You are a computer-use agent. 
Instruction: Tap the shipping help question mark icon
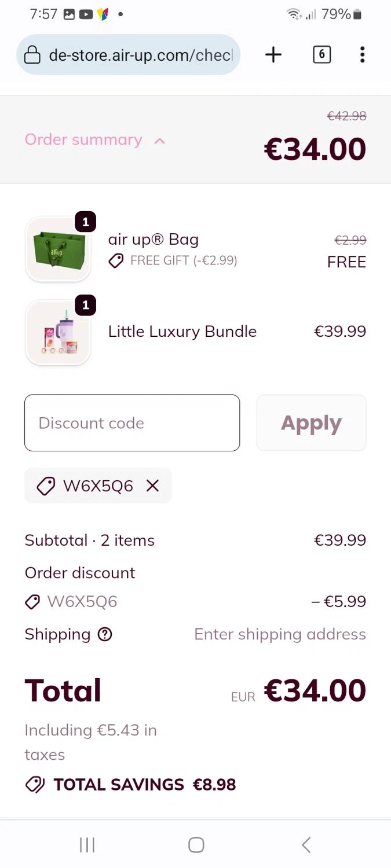tap(105, 634)
